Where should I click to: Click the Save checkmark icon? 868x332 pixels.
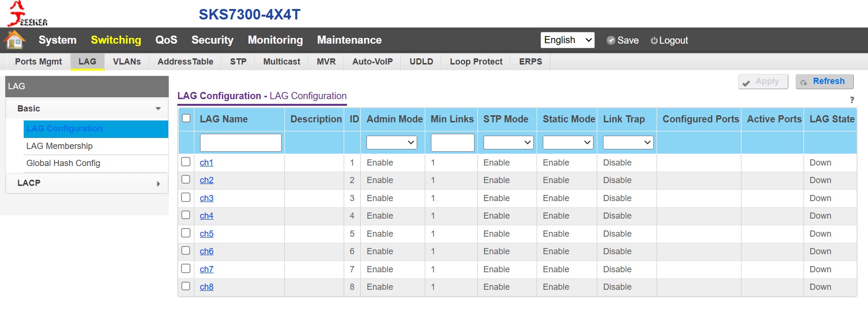click(611, 40)
